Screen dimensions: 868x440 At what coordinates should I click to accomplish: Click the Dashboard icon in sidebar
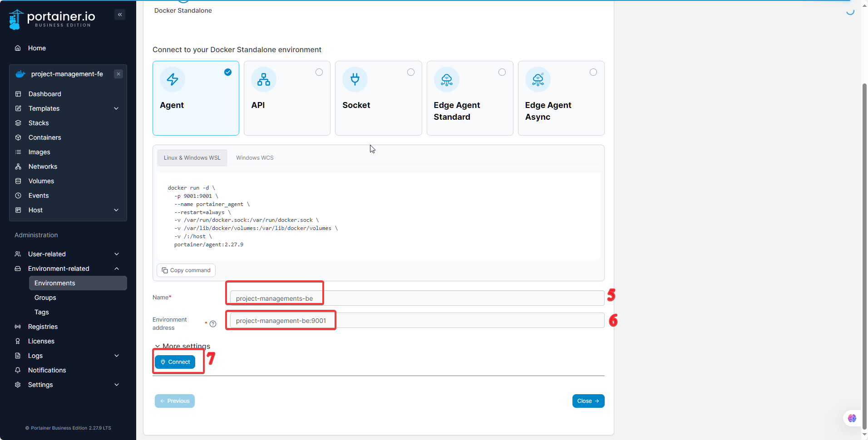[18, 94]
